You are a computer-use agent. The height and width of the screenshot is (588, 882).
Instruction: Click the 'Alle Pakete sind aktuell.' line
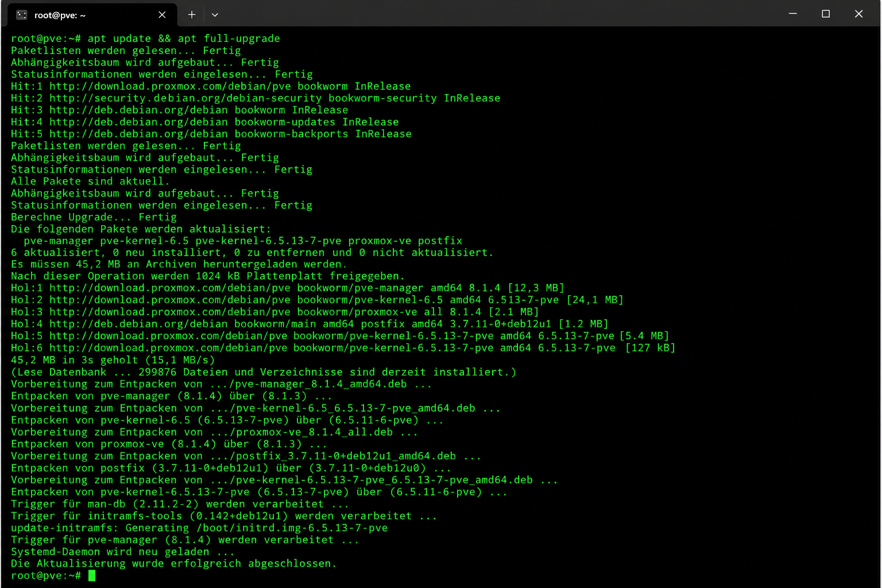90,181
